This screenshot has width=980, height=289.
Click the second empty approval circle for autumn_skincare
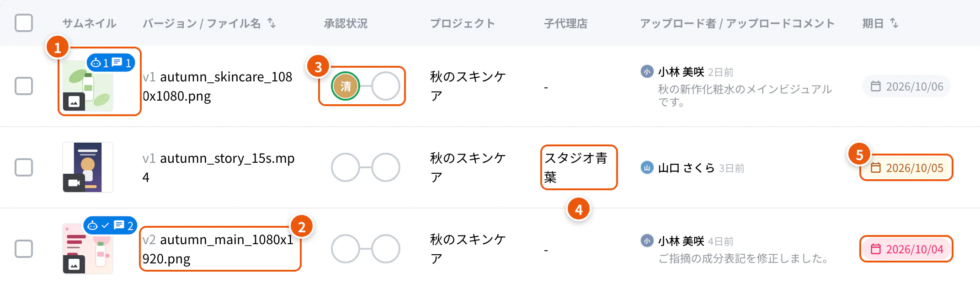[386, 86]
